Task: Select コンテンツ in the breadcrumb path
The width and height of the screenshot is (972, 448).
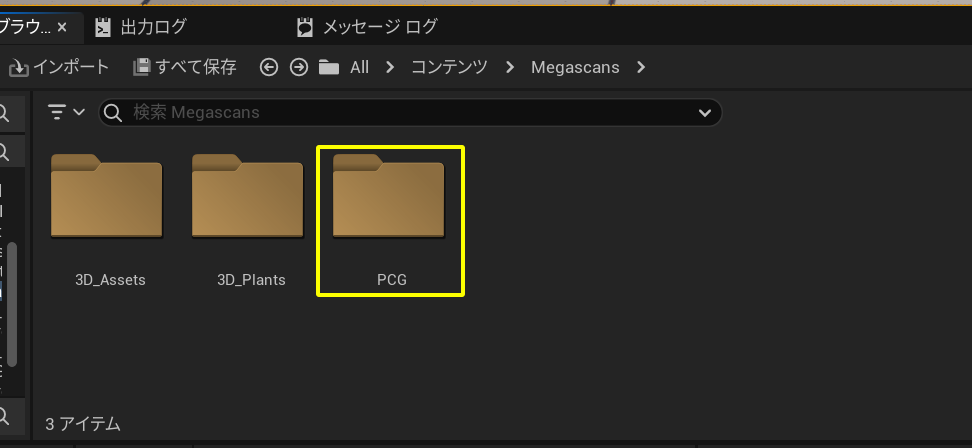Action: (449, 67)
